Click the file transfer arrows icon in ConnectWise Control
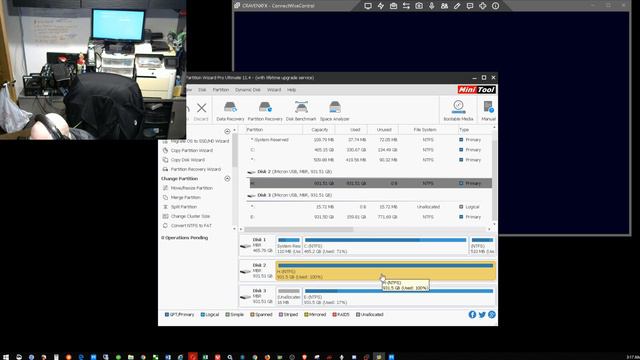This screenshot has width=640, height=360. [x=406, y=6]
